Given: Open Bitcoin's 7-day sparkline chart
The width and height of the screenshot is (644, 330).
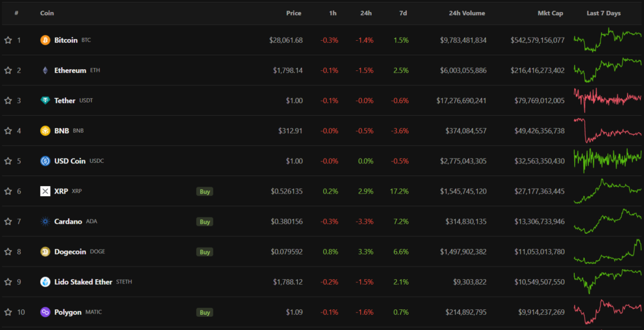Looking at the screenshot, I should 608,40.
